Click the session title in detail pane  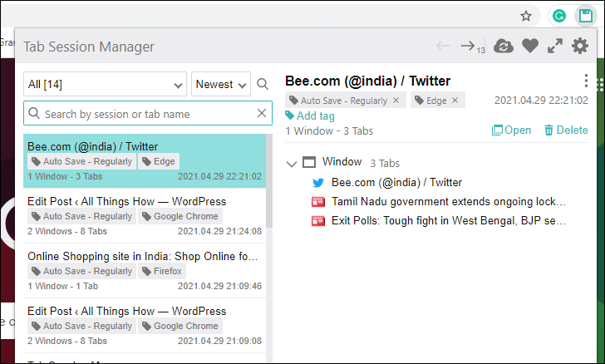[x=367, y=81]
